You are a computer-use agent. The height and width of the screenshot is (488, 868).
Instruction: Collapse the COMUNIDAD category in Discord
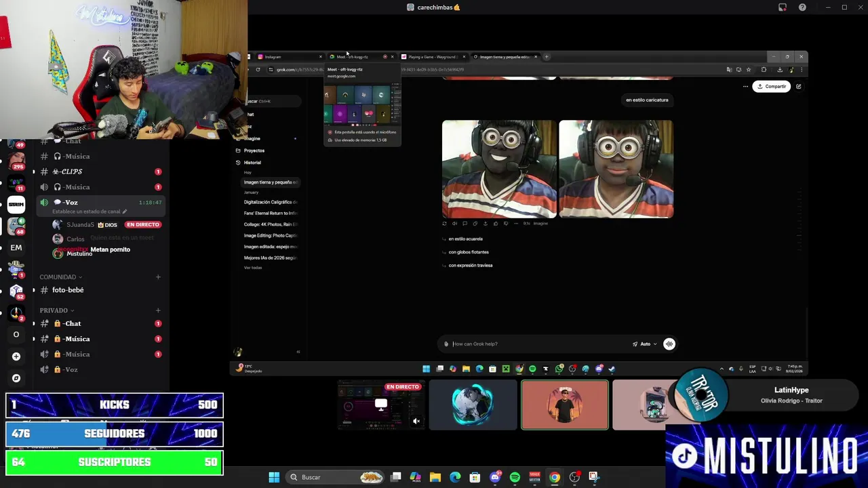61,277
